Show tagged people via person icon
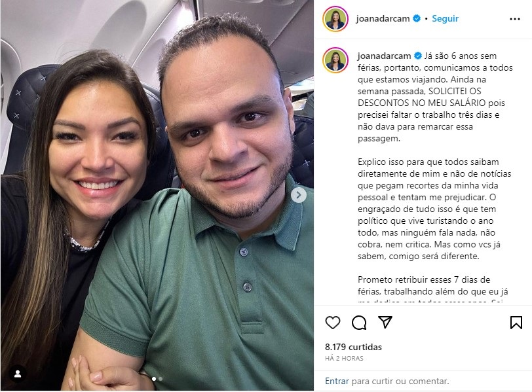Screen dimensions: 532x392 click(x=18, y=374)
